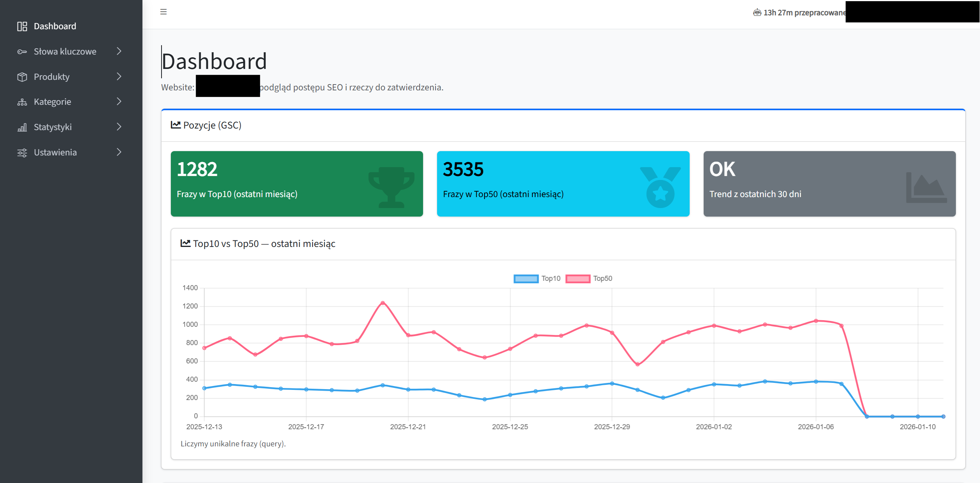Expand the Produkty submenu chevron
Image resolution: width=980 pixels, height=483 pixels.
tap(119, 77)
